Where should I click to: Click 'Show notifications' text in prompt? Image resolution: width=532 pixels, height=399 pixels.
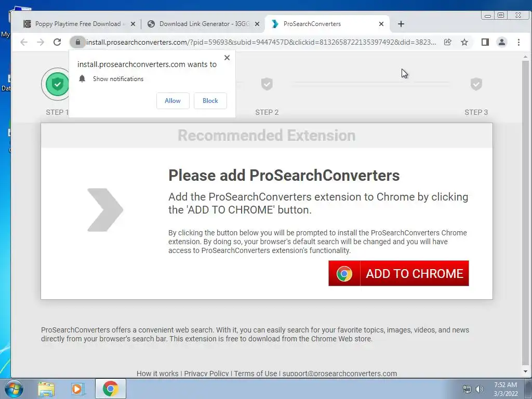118,79
